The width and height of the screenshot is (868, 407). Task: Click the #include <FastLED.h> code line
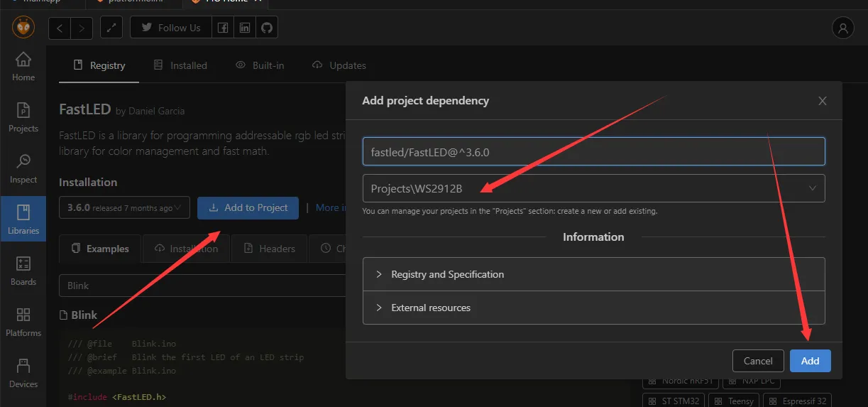pyautogui.click(x=116, y=397)
